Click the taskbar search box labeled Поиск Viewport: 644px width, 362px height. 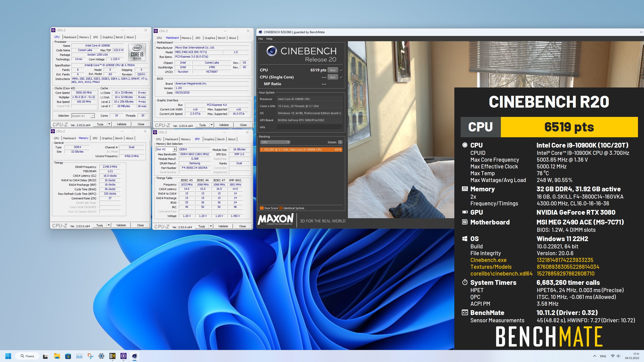(27, 356)
